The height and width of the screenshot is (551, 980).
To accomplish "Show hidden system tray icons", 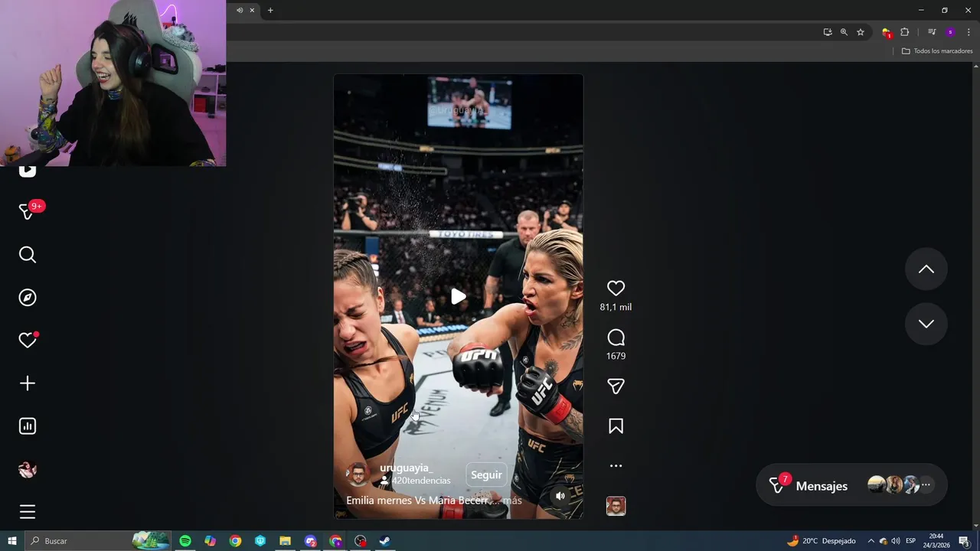I will click(x=871, y=541).
